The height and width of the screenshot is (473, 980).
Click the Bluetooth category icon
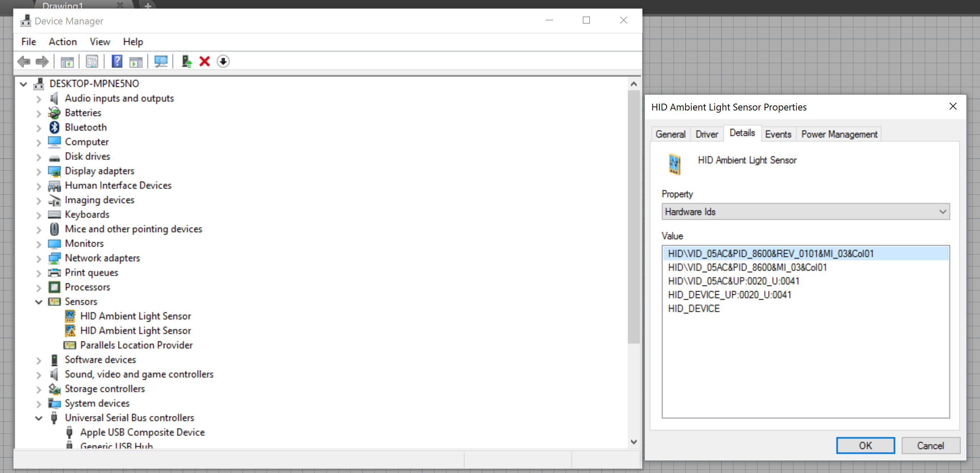pyautogui.click(x=55, y=127)
